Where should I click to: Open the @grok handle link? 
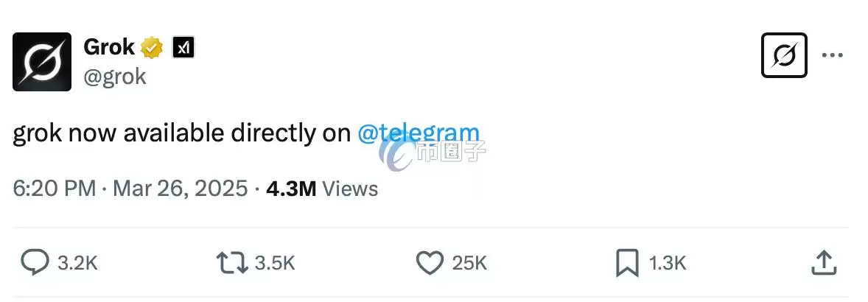115,77
